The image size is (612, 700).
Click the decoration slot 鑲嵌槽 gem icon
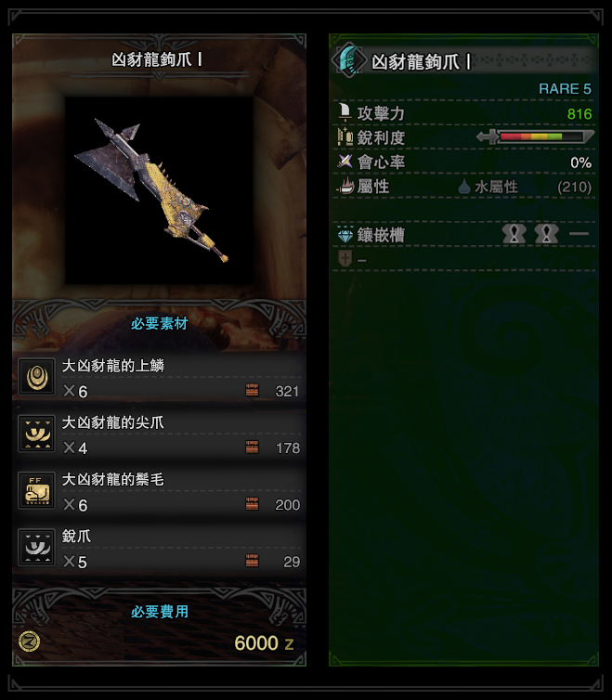click(x=345, y=234)
